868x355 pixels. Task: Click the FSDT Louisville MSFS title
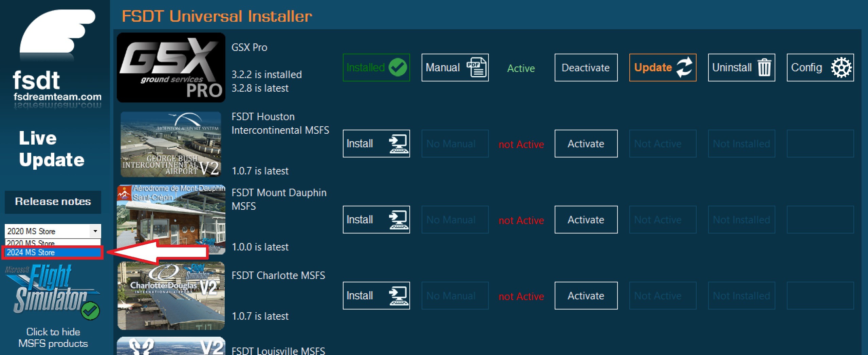tap(278, 350)
